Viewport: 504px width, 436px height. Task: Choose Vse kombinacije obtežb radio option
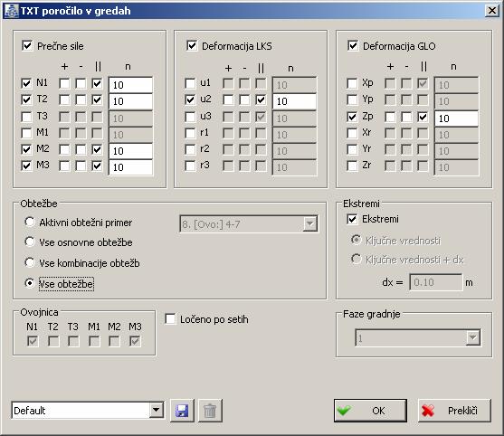tap(30, 262)
